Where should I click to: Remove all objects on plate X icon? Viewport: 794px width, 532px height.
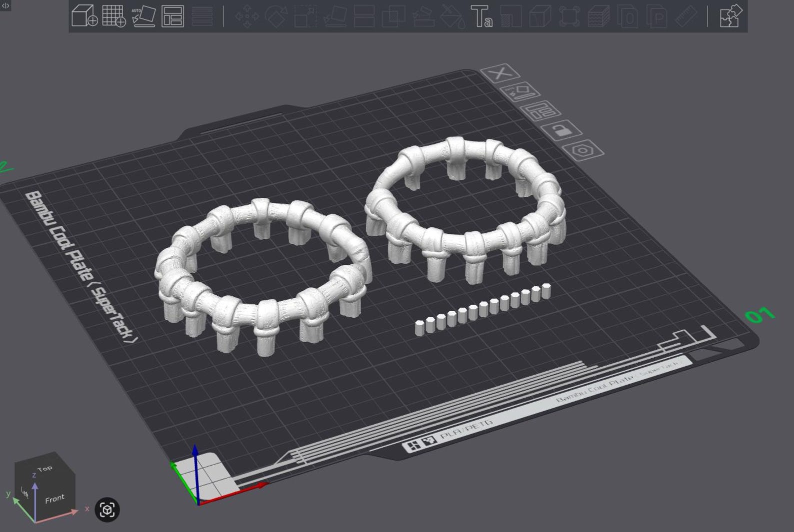click(x=499, y=73)
